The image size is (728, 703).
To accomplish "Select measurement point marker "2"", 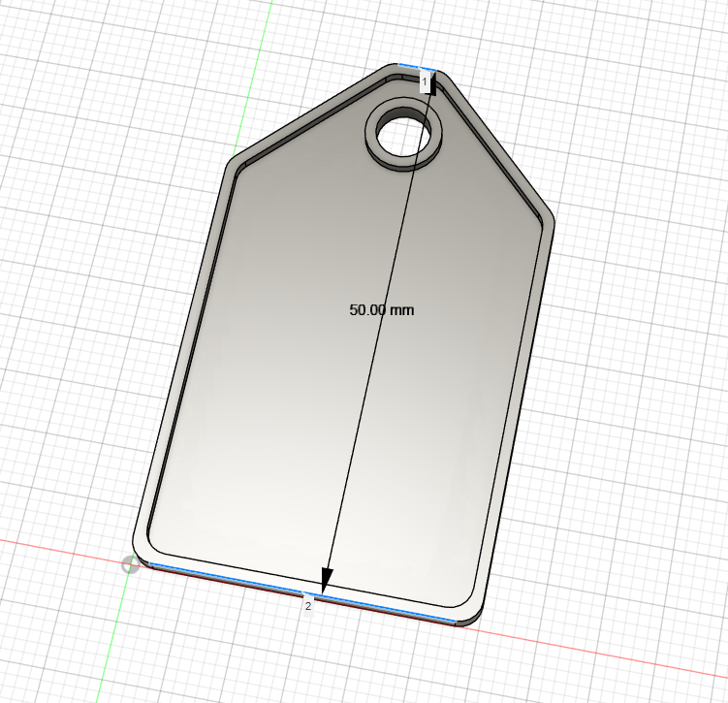I will [x=308, y=606].
